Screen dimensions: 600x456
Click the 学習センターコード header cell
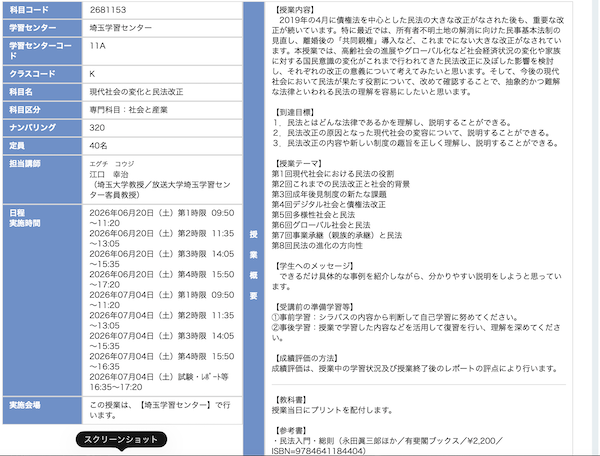(x=42, y=51)
